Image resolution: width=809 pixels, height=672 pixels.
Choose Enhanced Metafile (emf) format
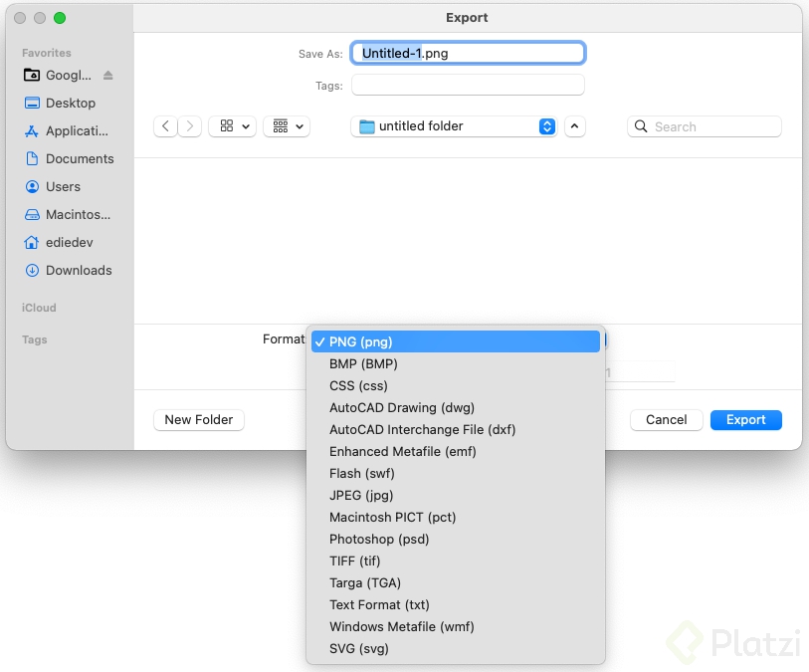click(x=456, y=452)
